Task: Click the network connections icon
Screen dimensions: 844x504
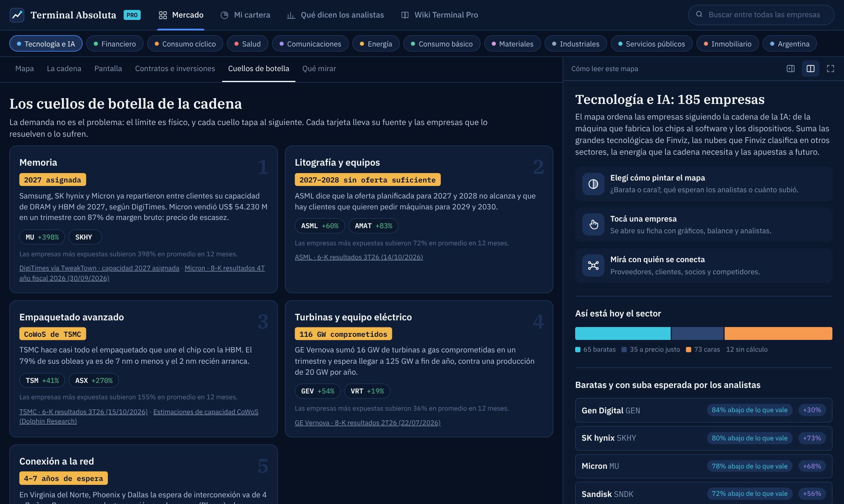Action: (x=593, y=265)
